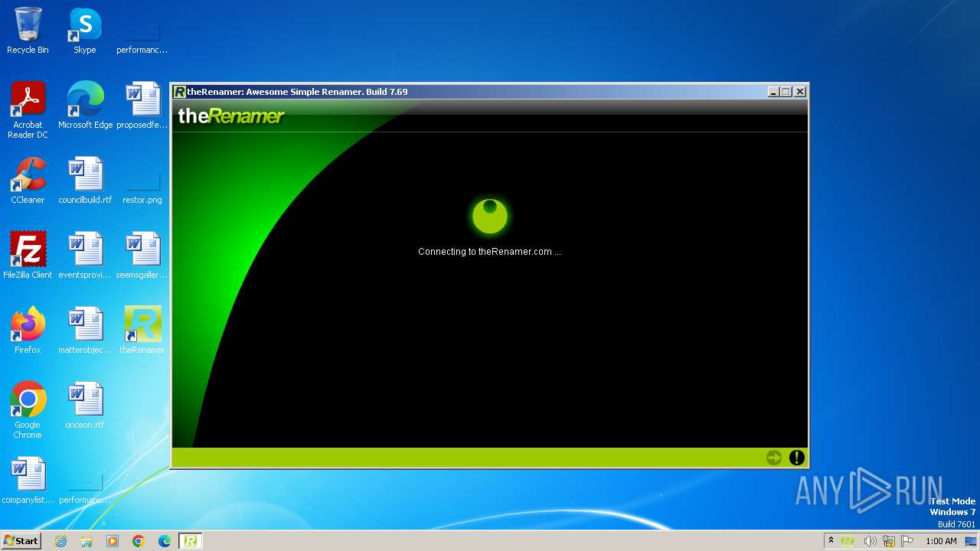980x551 pixels.
Task: Show hidden tray icons arrow
Action: [x=831, y=541]
